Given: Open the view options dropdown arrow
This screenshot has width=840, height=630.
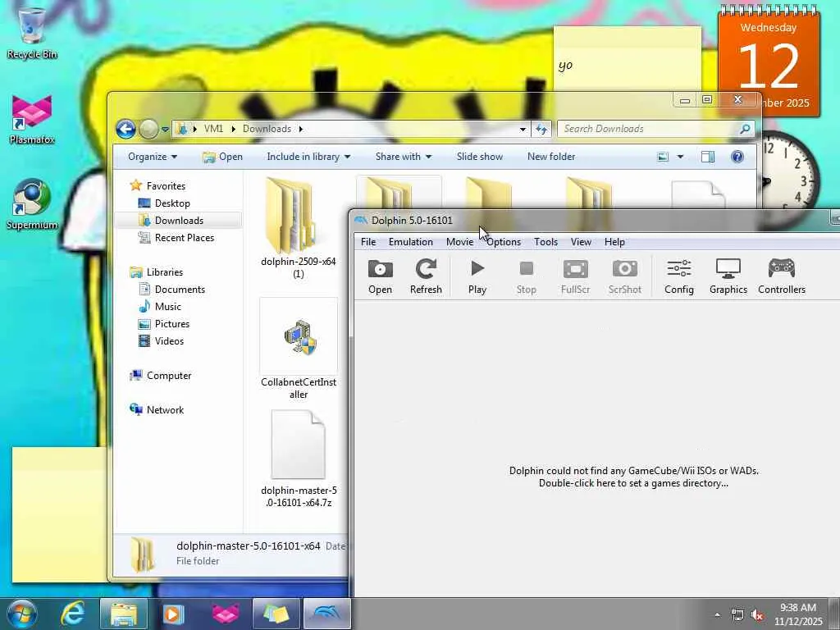Looking at the screenshot, I should click(x=680, y=157).
